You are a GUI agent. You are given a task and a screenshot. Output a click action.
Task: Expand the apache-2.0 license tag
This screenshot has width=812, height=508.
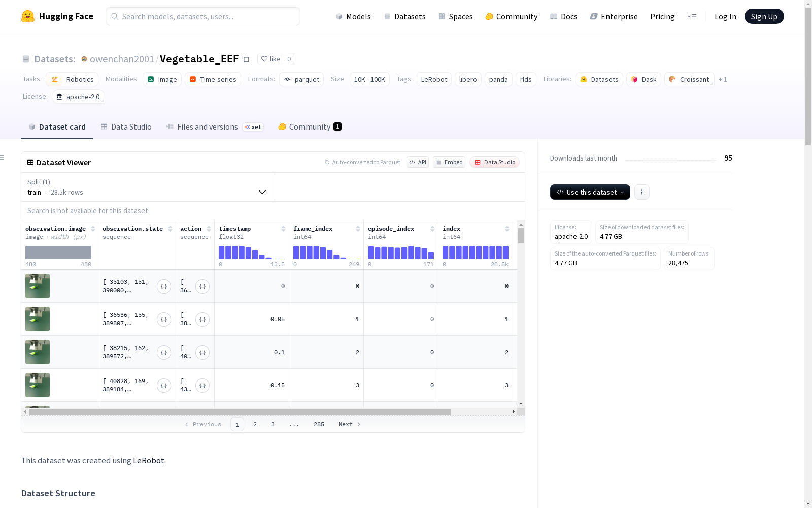(78, 97)
